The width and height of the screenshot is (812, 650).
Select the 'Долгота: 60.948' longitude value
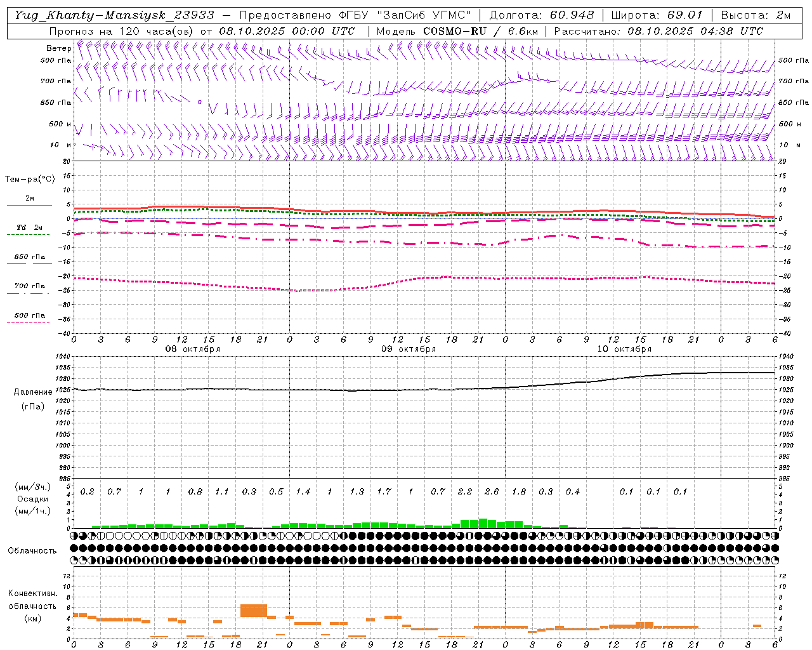click(542, 15)
